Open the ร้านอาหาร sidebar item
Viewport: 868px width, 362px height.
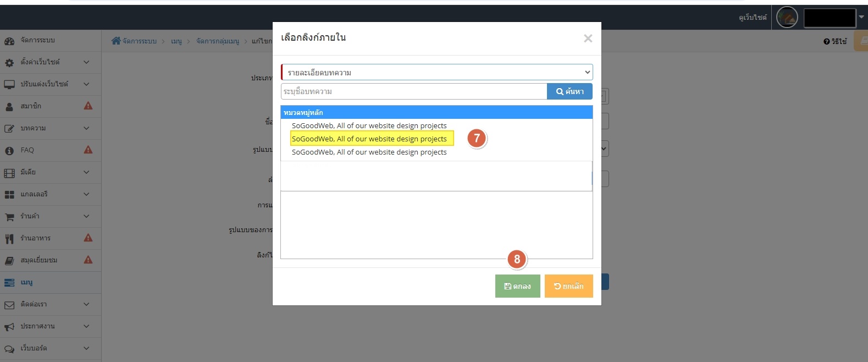click(51, 239)
